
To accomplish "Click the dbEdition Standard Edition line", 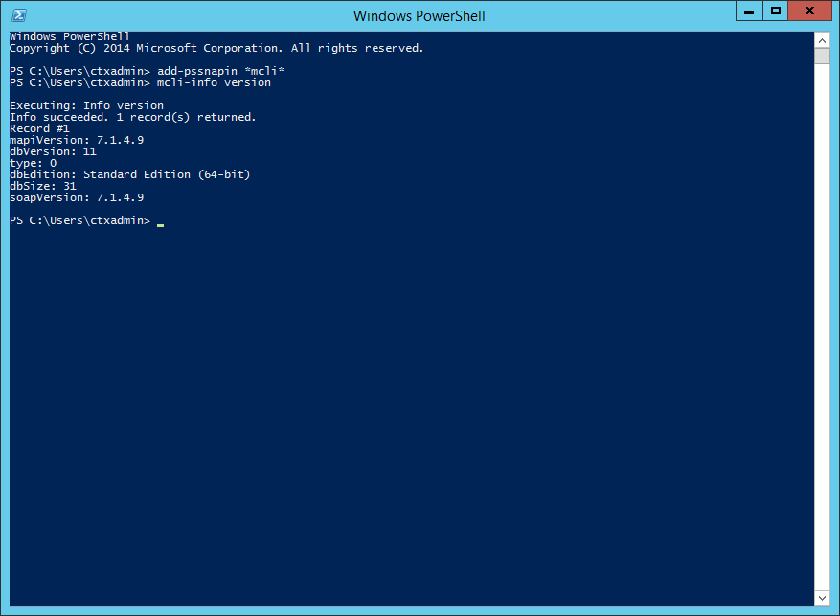I will [129, 174].
